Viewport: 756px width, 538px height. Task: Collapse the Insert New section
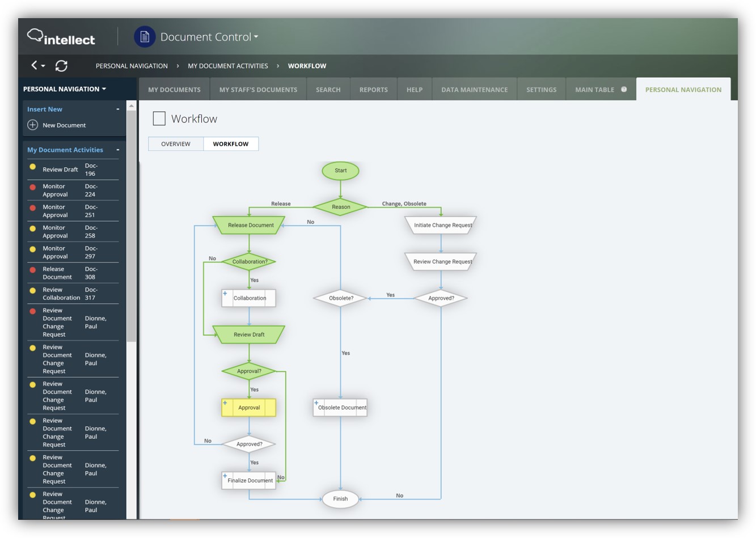(x=118, y=109)
